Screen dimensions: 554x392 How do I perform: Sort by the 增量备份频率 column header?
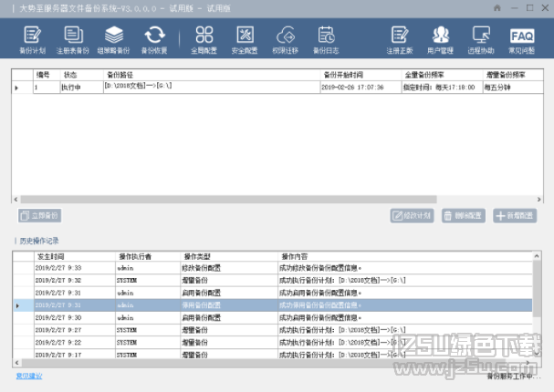513,75
